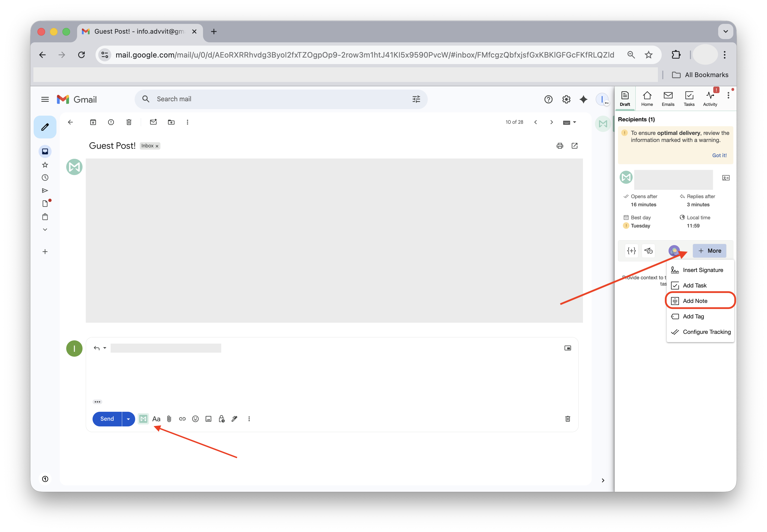Insert a link into the reply
This screenshot has height=532, width=767.
(x=182, y=419)
